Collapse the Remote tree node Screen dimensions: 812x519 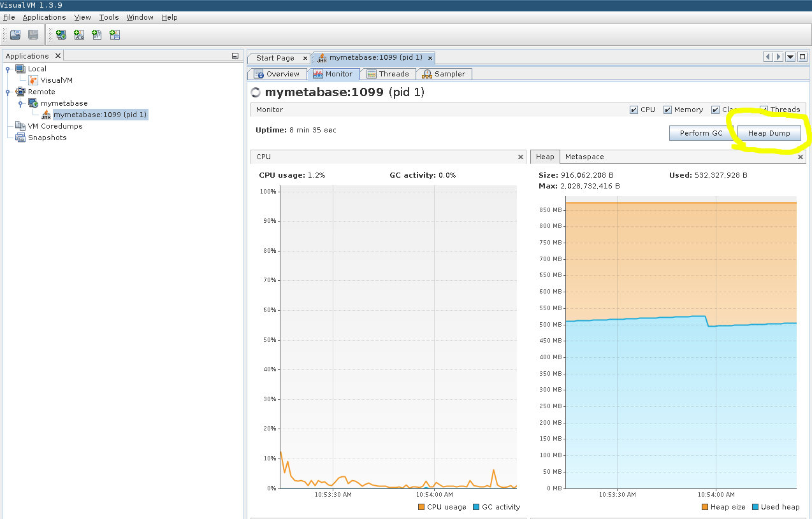[x=8, y=92]
